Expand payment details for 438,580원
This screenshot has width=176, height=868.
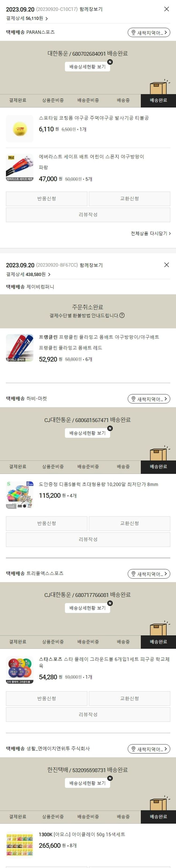[28, 274]
